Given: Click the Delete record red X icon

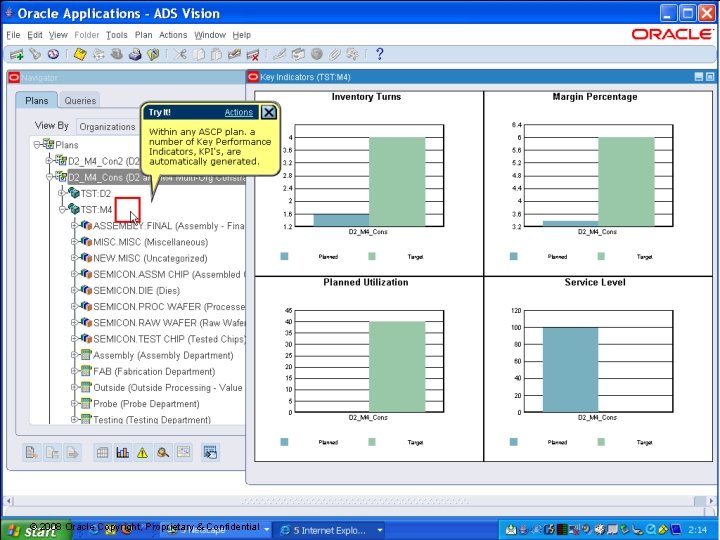Looking at the screenshot, I should [253, 55].
